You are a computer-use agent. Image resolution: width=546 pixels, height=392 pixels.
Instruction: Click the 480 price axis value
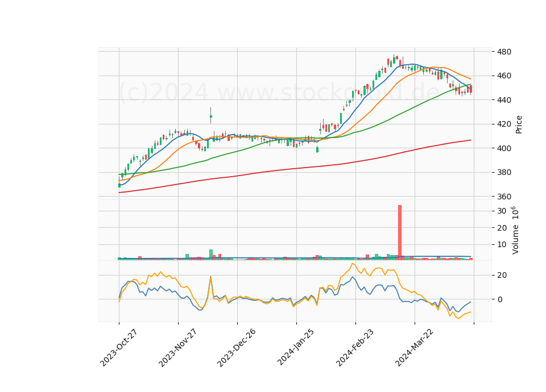(504, 52)
